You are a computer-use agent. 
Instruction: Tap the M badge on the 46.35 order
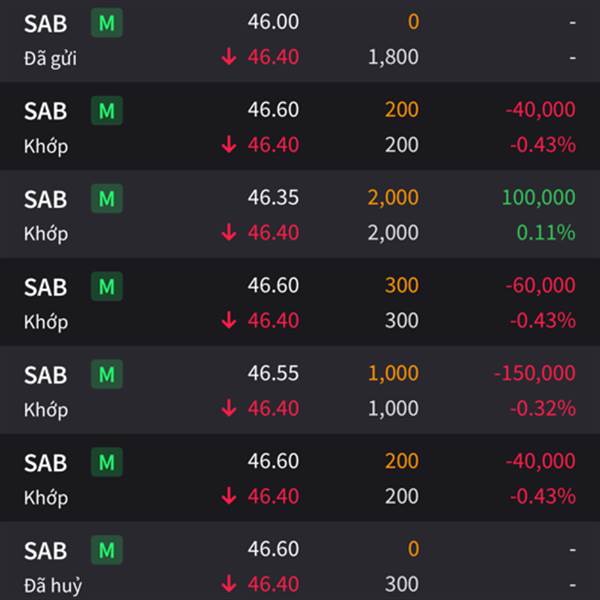[107, 199]
